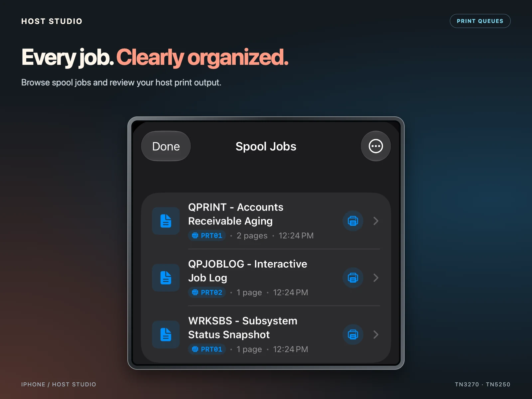Click 12:24 PM time on QPRINT row
Screen dimensions: 532x399
[296, 236]
